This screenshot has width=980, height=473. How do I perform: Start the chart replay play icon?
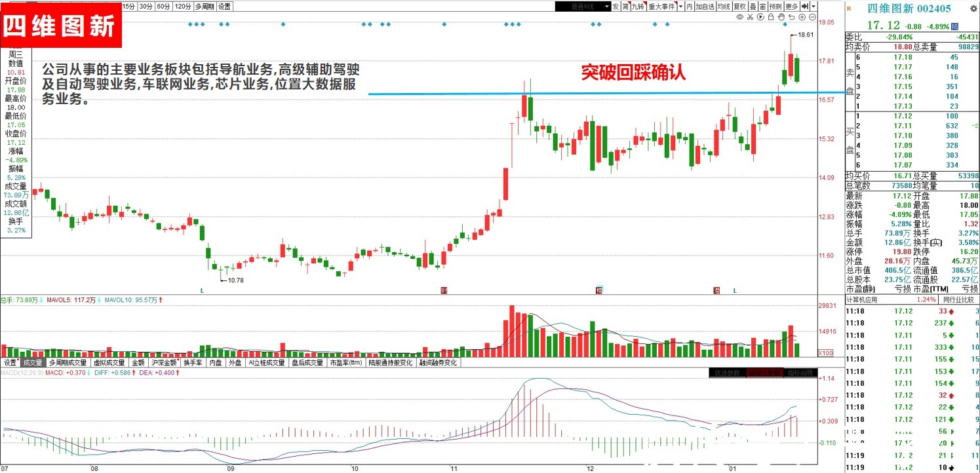pyautogui.click(x=760, y=17)
